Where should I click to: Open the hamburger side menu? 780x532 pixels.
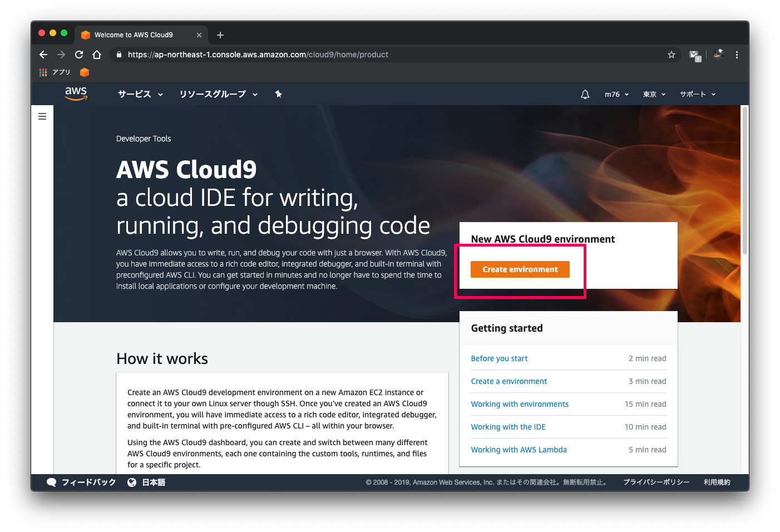(x=42, y=116)
